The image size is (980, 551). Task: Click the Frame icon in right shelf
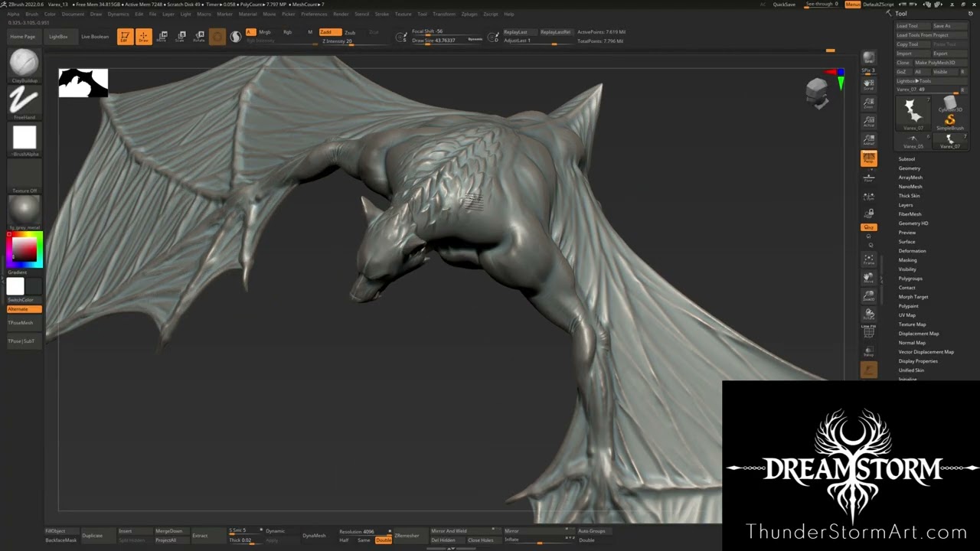pyautogui.click(x=868, y=259)
